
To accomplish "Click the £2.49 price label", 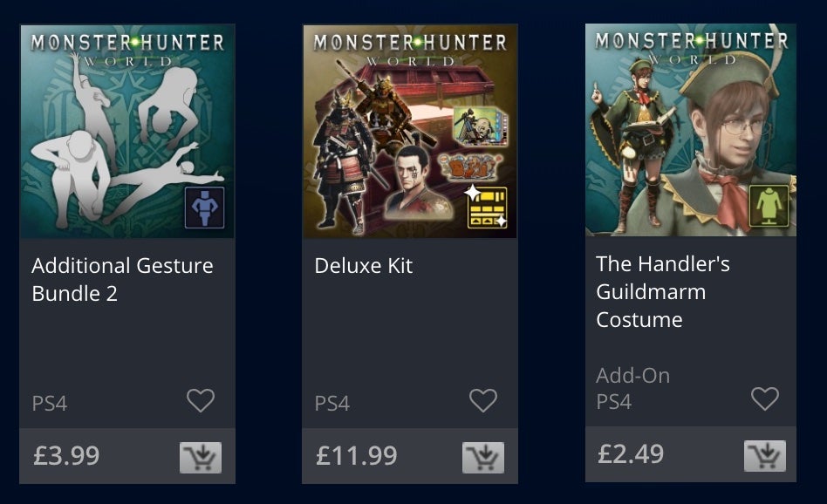I will click(631, 454).
